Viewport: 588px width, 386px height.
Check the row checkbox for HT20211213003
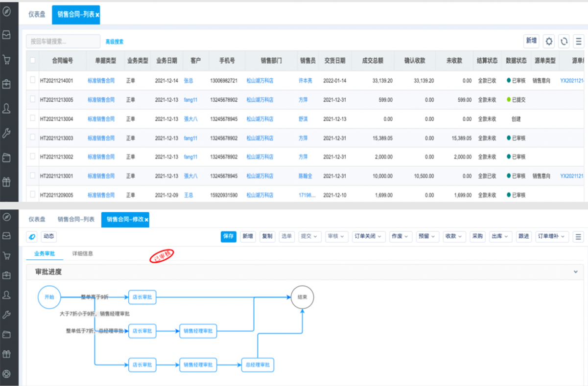coord(33,137)
